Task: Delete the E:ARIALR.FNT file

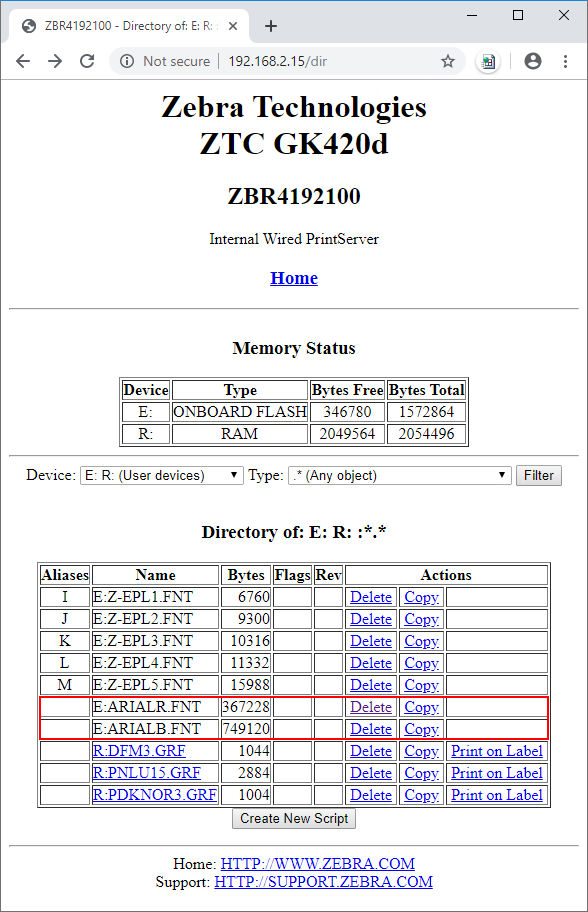Action: tap(371, 707)
